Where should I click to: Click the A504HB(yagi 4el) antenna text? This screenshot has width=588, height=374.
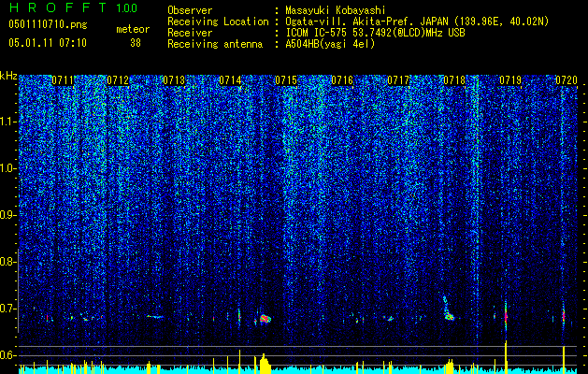coord(330,44)
